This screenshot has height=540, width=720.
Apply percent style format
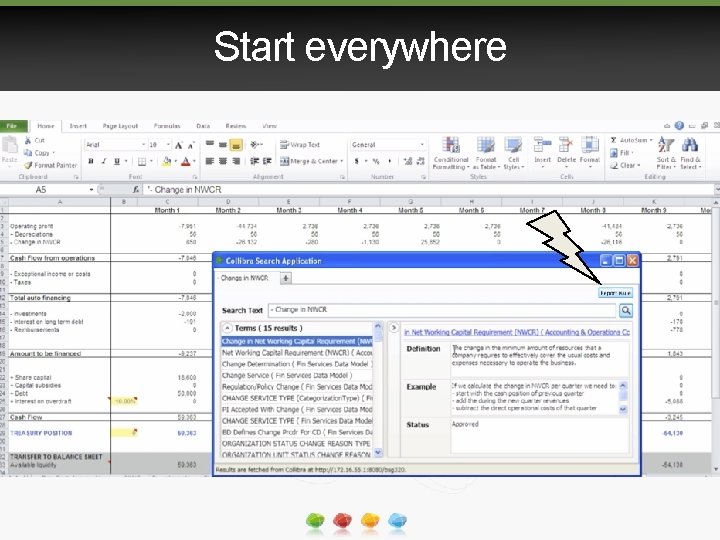coord(376,161)
